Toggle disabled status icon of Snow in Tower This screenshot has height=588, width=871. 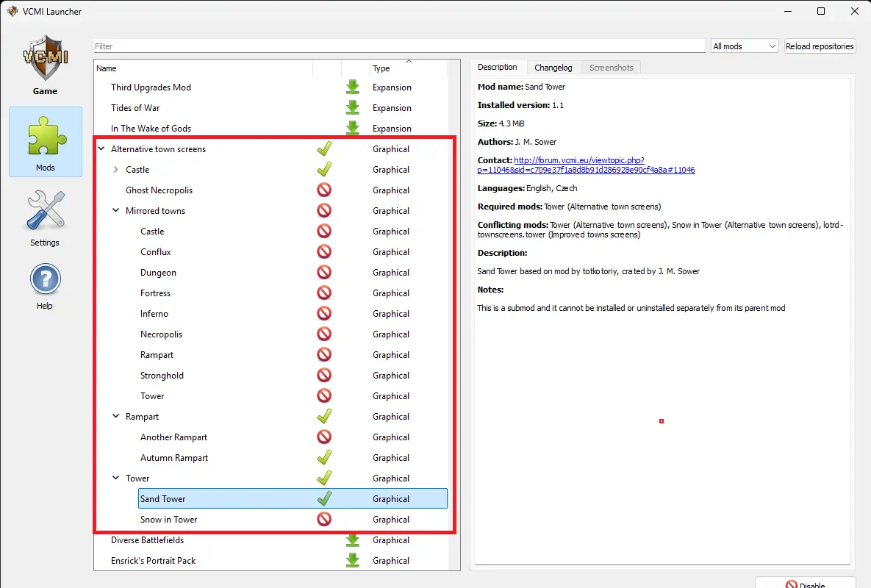pos(323,520)
